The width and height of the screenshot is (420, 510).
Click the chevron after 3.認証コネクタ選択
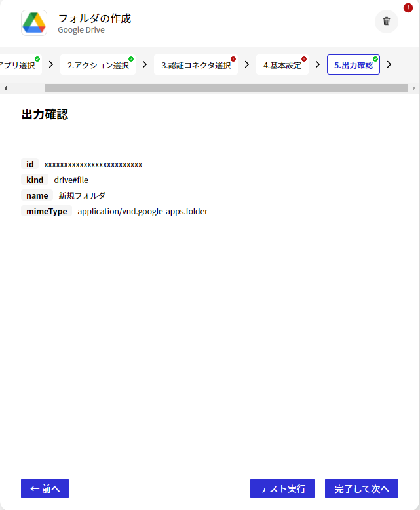(x=247, y=64)
